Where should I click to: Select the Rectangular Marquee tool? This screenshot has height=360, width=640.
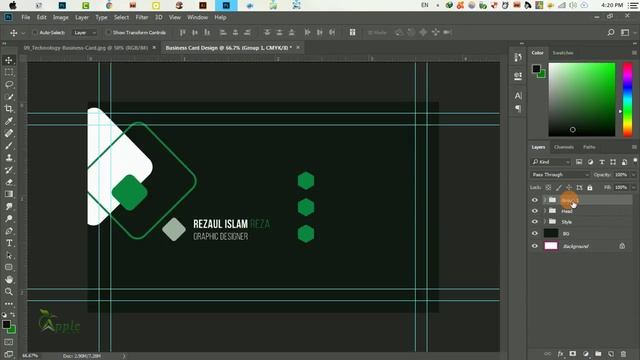[x=9, y=72]
